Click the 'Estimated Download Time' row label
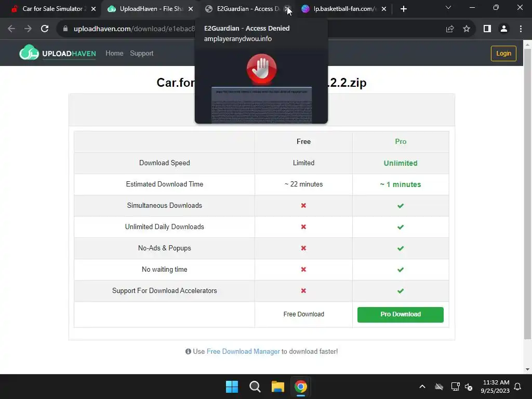 165,184
